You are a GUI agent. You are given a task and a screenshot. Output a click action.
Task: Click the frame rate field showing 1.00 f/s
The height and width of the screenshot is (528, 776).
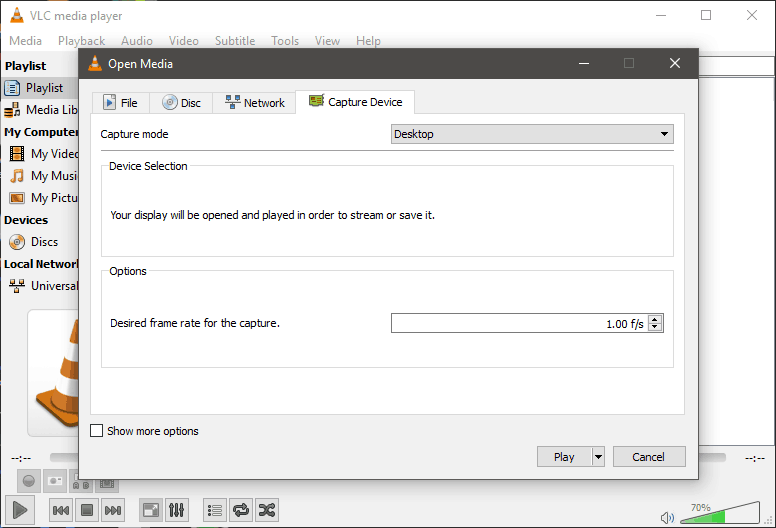519,323
